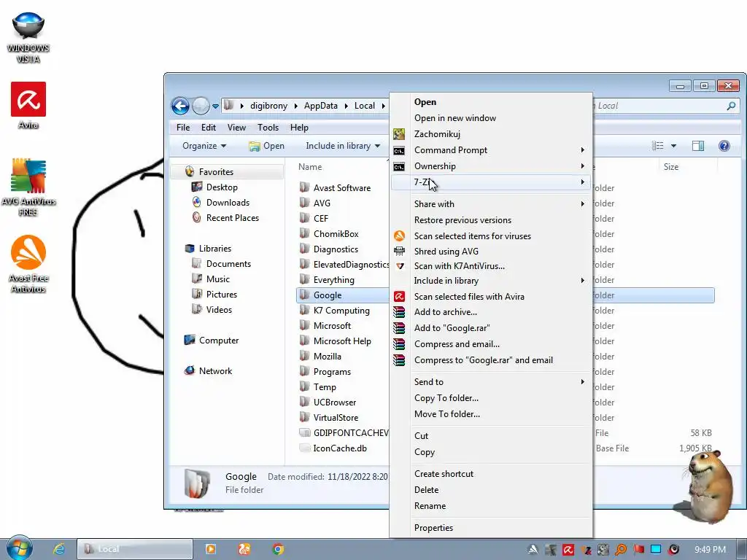The height and width of the screenshot is (560, 747).
Task: Open Include in library toolbar dropdown
Action: [343, 146]
